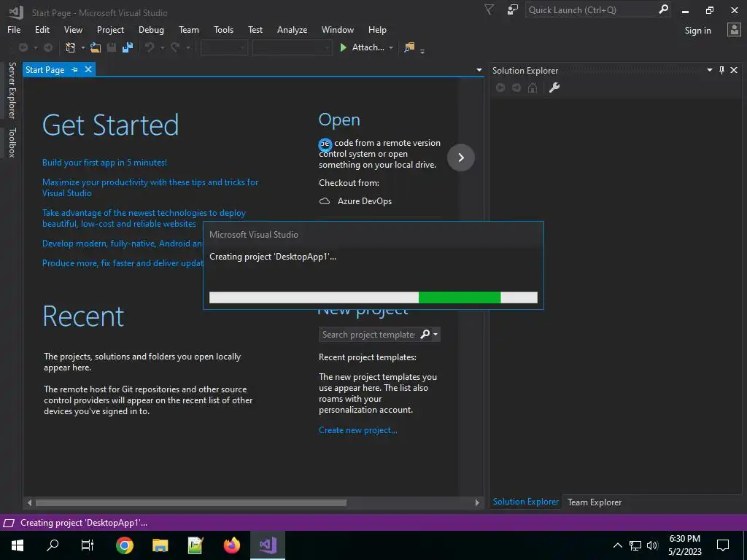
Task: Click the Solution Explorer Forward icon
Action: click(x=516, y=87)
